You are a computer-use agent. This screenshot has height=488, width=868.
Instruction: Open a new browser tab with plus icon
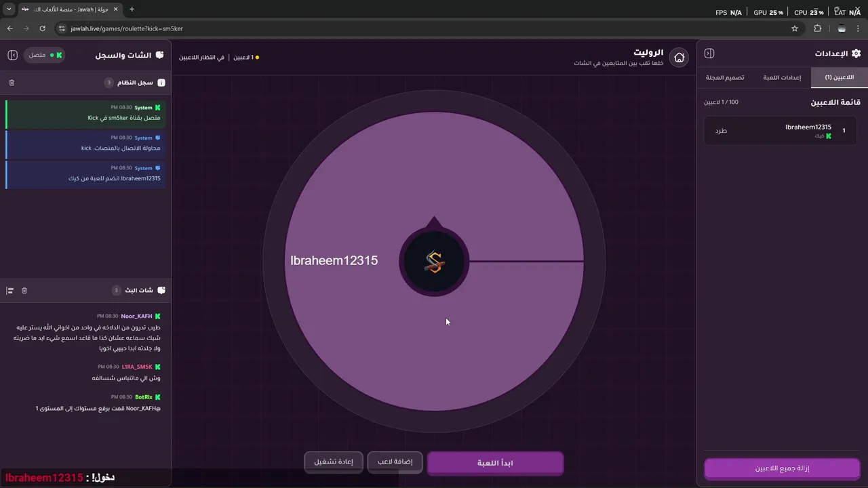132,9
